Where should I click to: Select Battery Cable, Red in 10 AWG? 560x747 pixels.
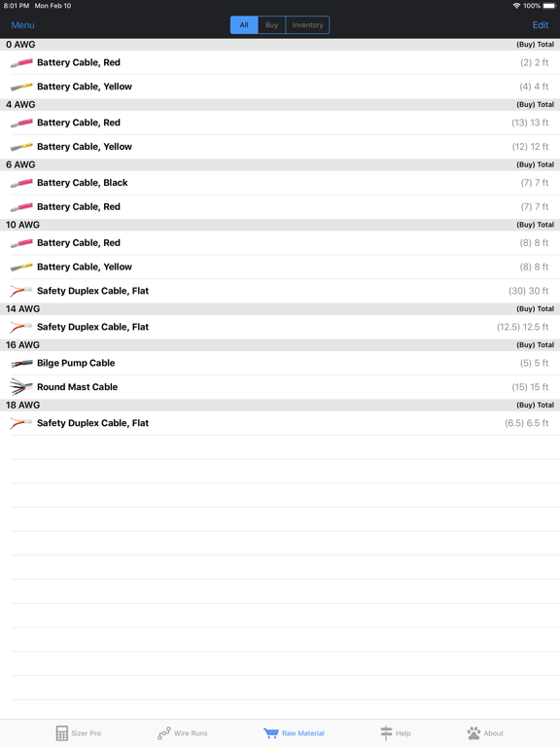pos(280,242)
